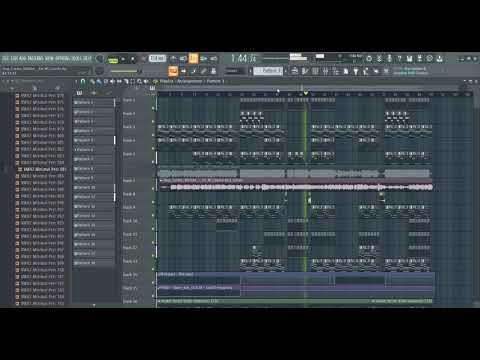
Task: Open the FILE menu
Action: [5, 59]
